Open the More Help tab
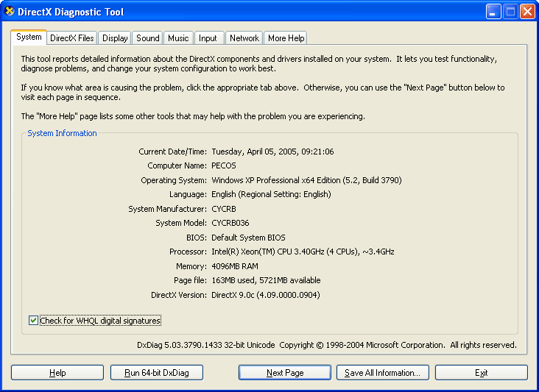Image resolution: width=539 pixels, height=392 pixels. point(286,38)
